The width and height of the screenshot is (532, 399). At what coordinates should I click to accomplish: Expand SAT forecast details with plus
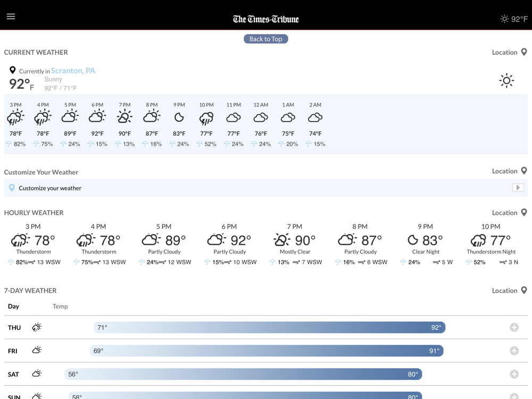(x=514, y=374)
